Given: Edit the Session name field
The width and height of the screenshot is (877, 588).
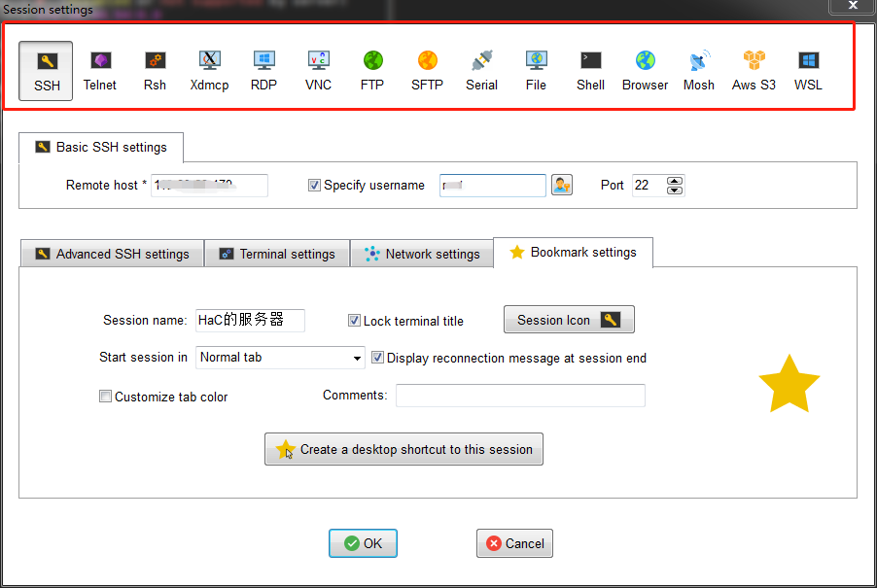Looking at the screenshot, I should coord(250,321).
